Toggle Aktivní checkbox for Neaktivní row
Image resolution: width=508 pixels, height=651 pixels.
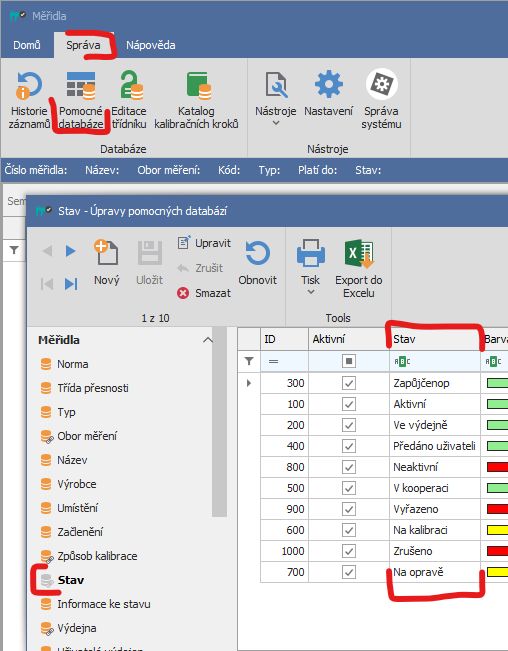tap(349, 467)
